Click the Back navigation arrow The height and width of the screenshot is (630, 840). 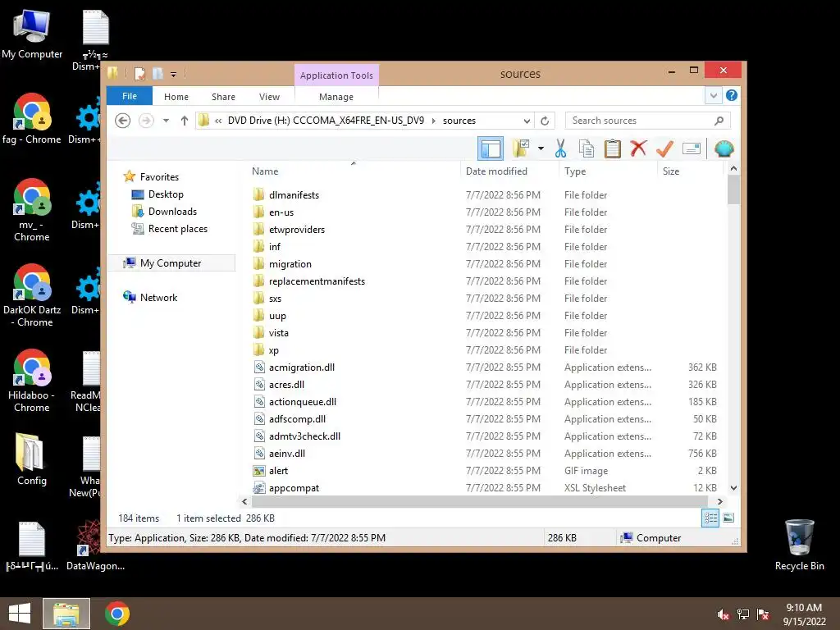coord(123,121)
